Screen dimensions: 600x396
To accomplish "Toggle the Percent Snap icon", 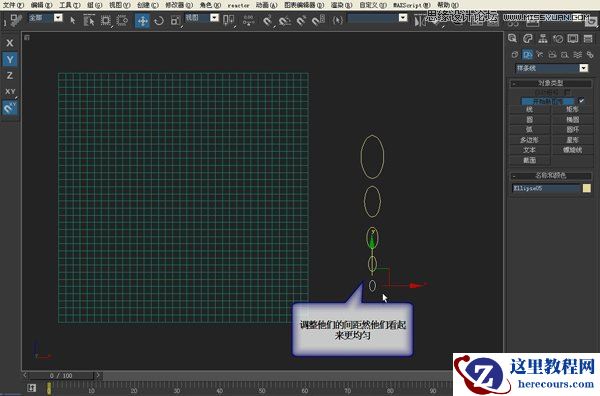I will coord(302,20).
